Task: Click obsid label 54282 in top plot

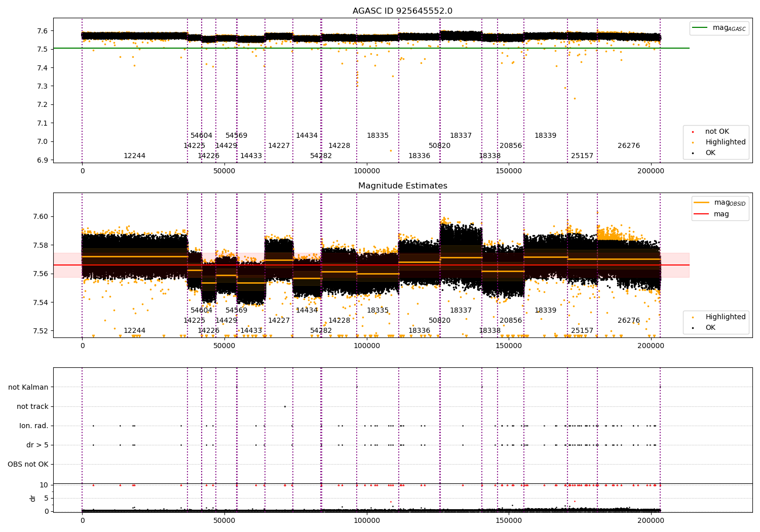Action: point(321,156)
